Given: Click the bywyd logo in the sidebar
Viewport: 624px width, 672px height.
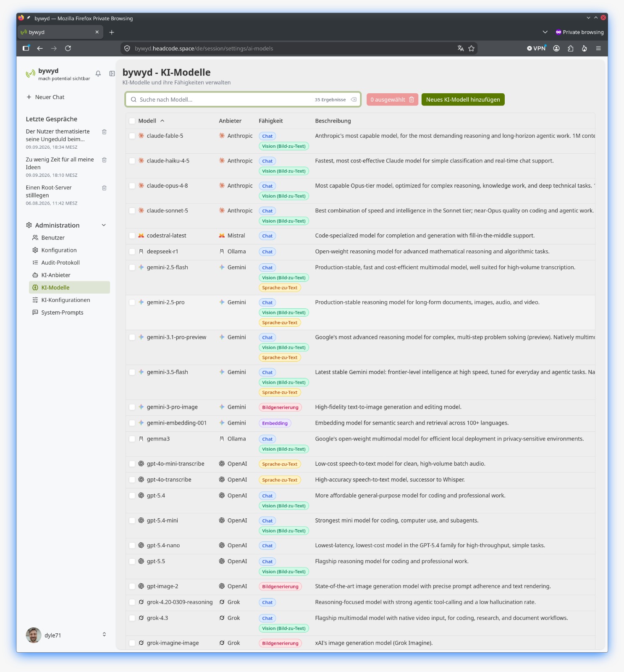Looking at the screenshot, I should coord(31,74).
